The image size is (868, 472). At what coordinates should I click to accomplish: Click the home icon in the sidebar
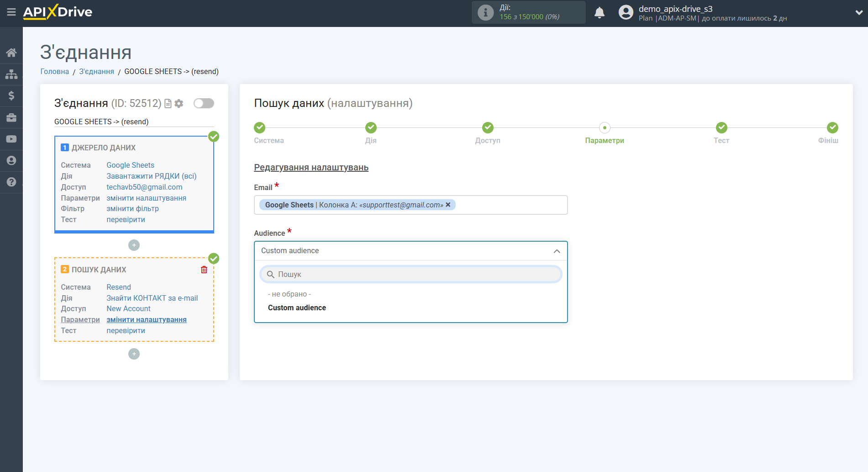(11, 53)
